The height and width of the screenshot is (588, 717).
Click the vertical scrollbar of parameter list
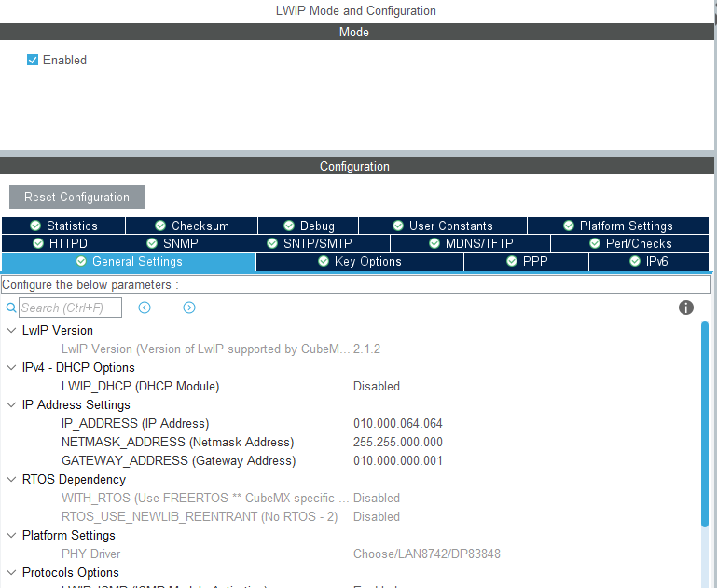(x=704, y=419)
